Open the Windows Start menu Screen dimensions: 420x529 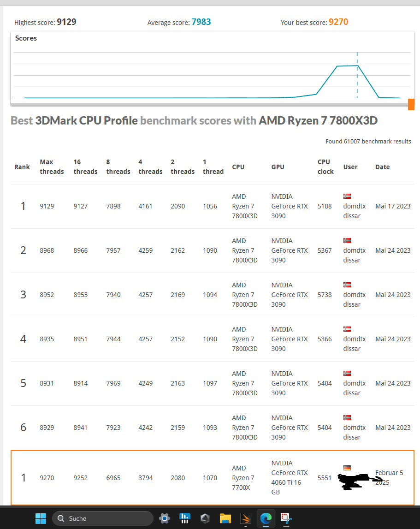pos(41,518)
